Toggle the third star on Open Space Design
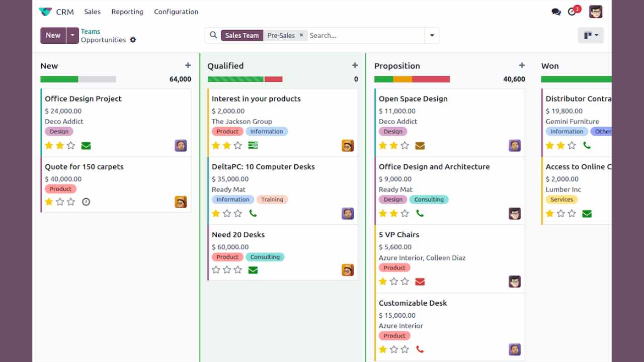The width and height of the screenshot is (644, 362). pyautogui.click(x=405, y=145)
